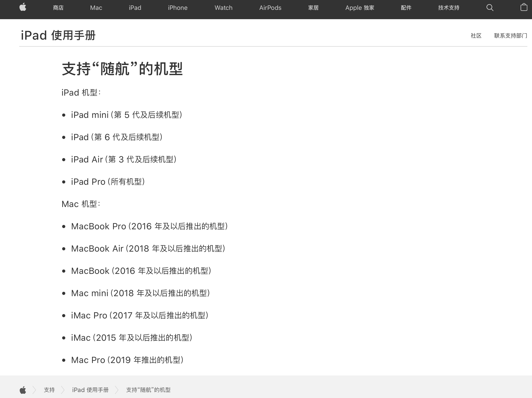Click the 支持 breadcrumb link

click(x=49, y=390)
